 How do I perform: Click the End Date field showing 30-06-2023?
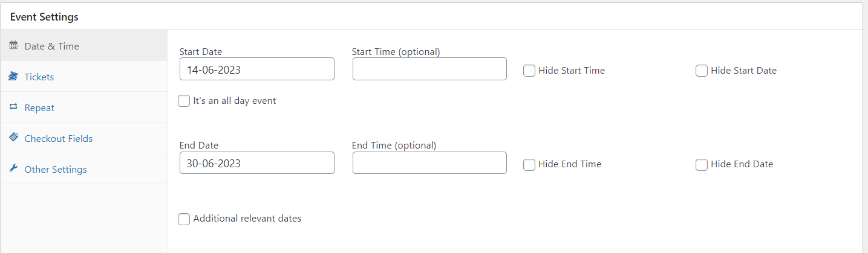(x=256, y=163)
